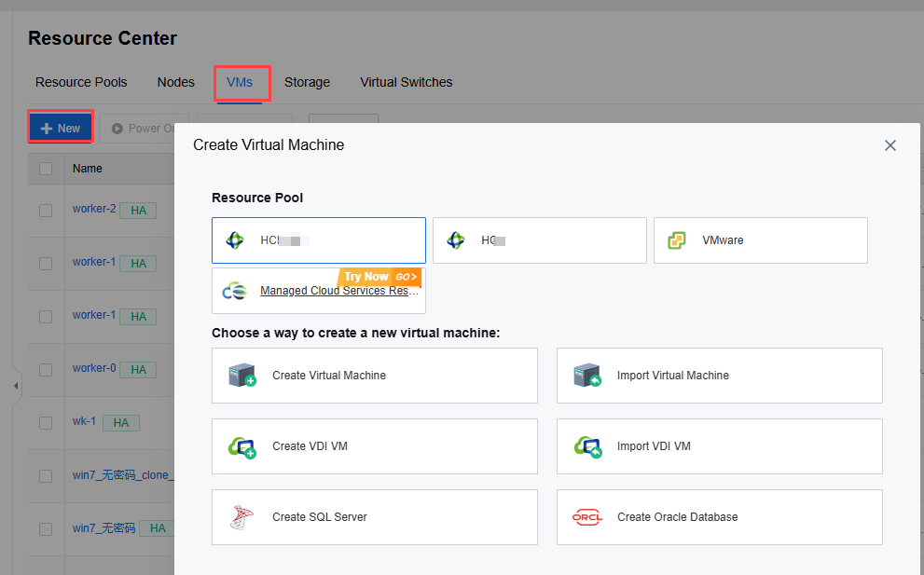Click the Import VDI VM cloud icon
Image resolution: width=924 pixels, height=575 pixels.
(588, 447)
